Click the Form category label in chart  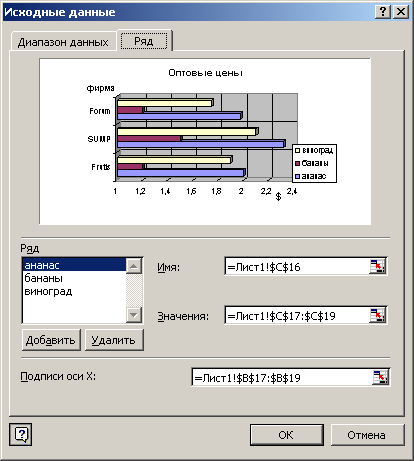(100, 111)
